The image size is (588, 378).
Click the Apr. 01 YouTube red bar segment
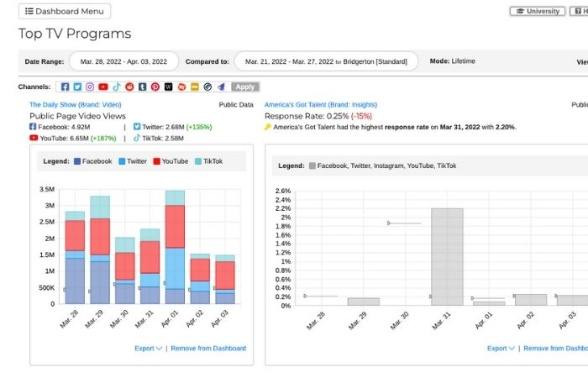(x=175, y=227)
